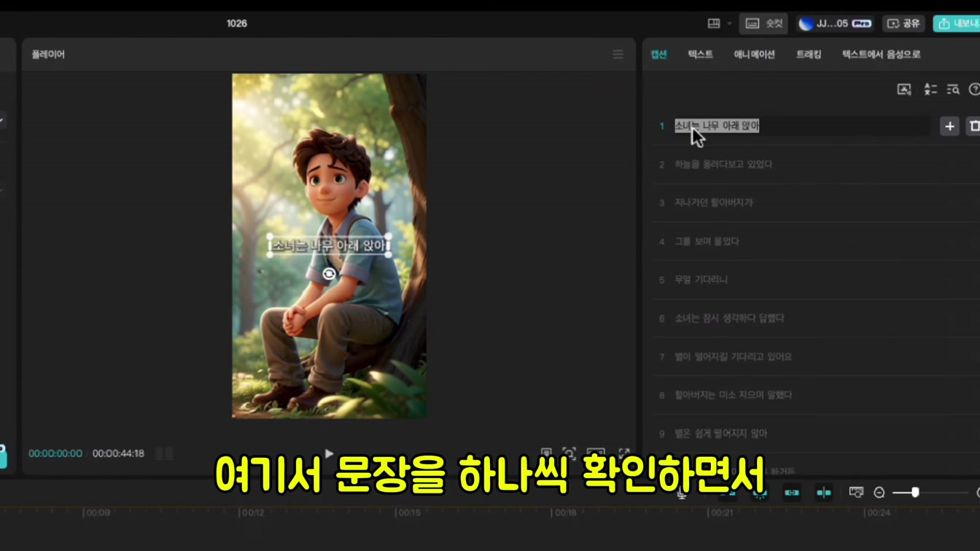The height and width of the screenshot is (551, 980).
Task: Select caption 8 할아버지는 미소 지으며 말했다
Action: (733, 395)
